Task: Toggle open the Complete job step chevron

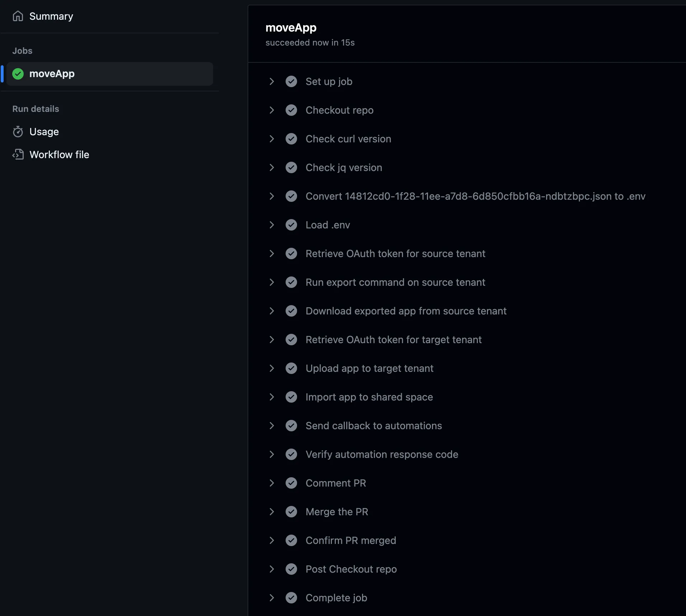Action: point(272,598)
